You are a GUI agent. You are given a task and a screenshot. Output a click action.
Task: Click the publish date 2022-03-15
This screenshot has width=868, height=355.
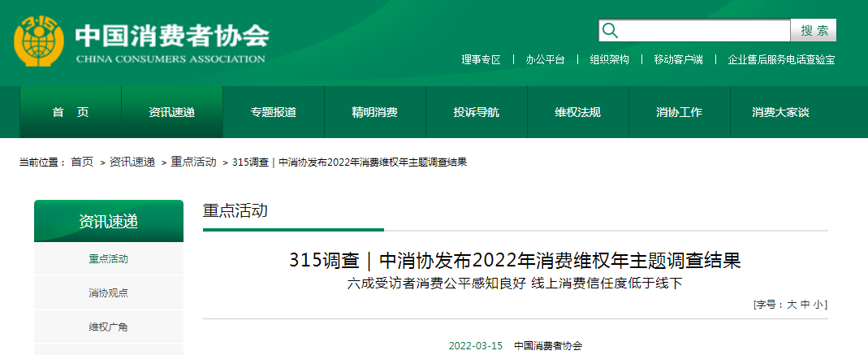click(476, 346)
